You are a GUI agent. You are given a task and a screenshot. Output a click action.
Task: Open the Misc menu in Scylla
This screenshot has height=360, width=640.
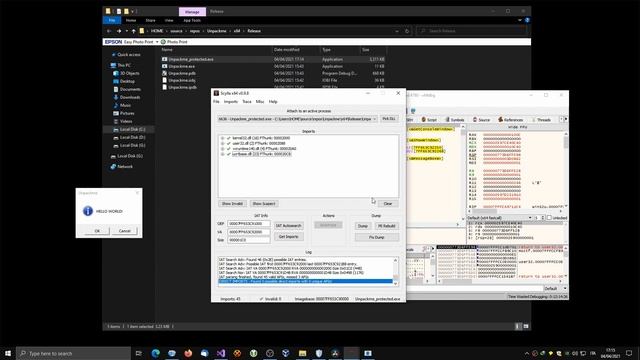tap(260, 102)
